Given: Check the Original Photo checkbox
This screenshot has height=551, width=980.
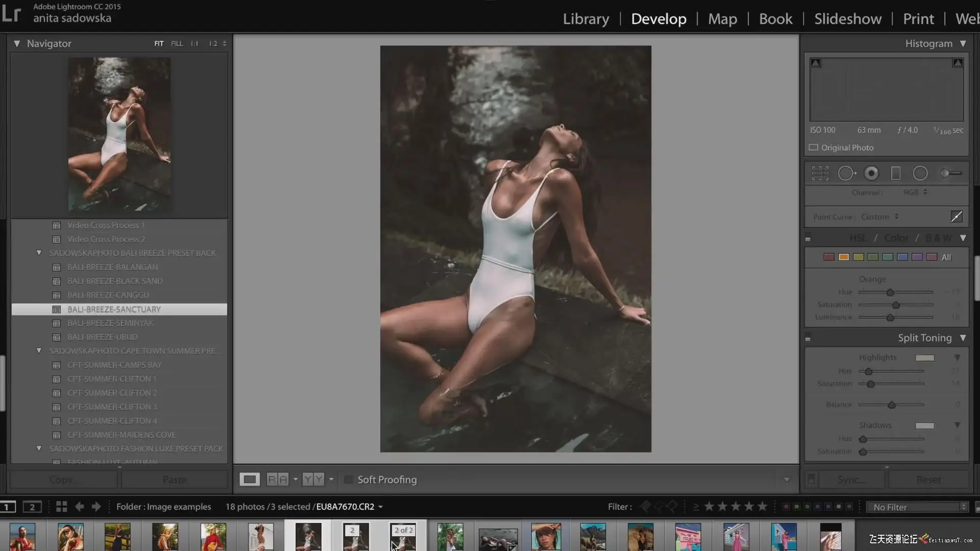Looking at the screenshot, I should pyautogui.click(x=814, y=147).
